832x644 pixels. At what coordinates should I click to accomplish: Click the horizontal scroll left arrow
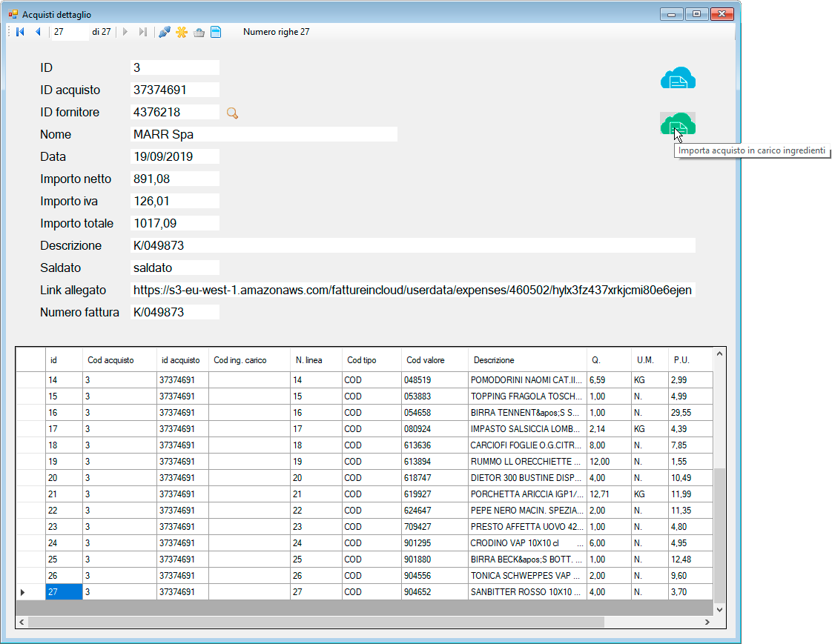(22, 623)
